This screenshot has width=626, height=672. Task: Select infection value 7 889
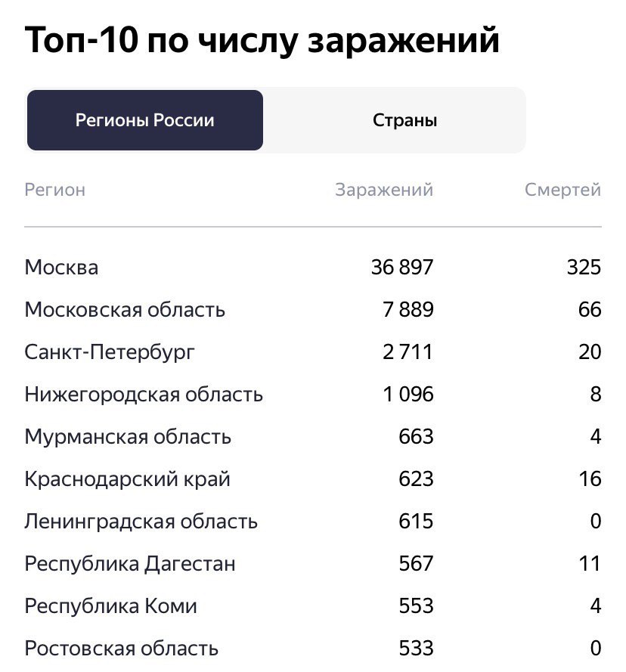pos(407,310)
